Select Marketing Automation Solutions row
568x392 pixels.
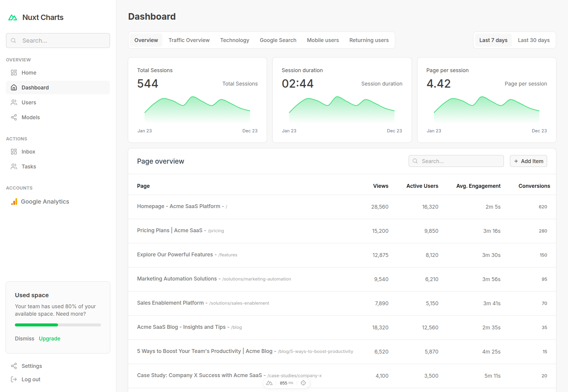click(x=342, y=279)
